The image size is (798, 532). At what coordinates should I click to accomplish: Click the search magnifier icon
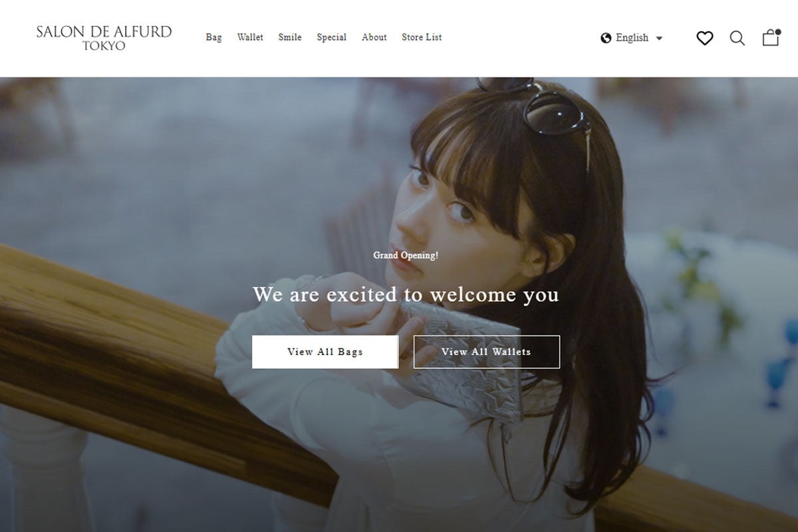[737, 38]
